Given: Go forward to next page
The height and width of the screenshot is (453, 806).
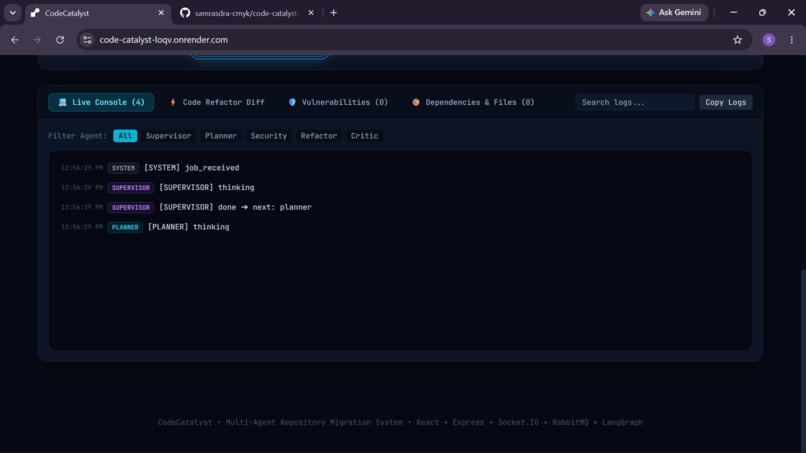Looking at the screenshot, I should tap(37, 40).
